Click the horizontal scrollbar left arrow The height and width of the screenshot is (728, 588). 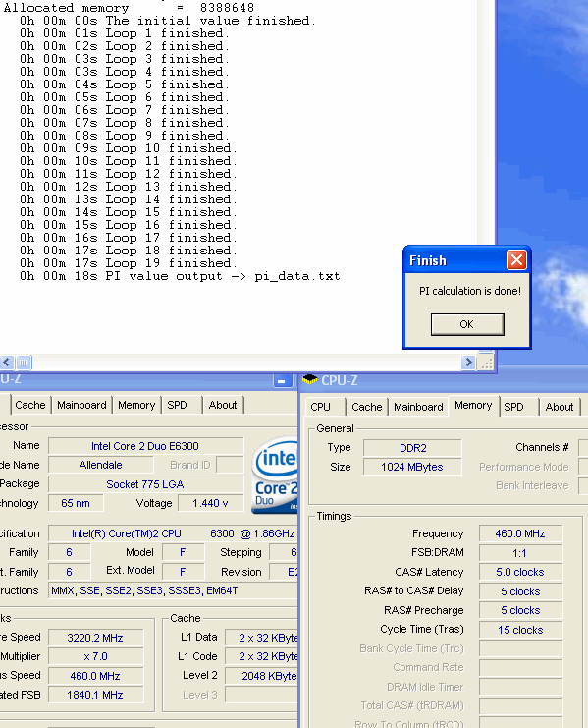pos(7,362)
